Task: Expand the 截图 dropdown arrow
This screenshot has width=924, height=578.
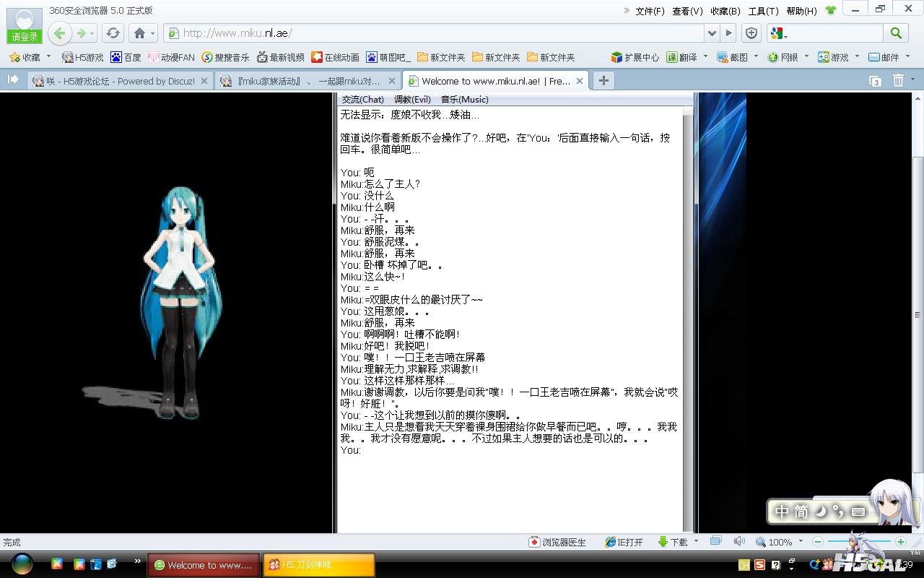Action: click(x=756, y=56)
